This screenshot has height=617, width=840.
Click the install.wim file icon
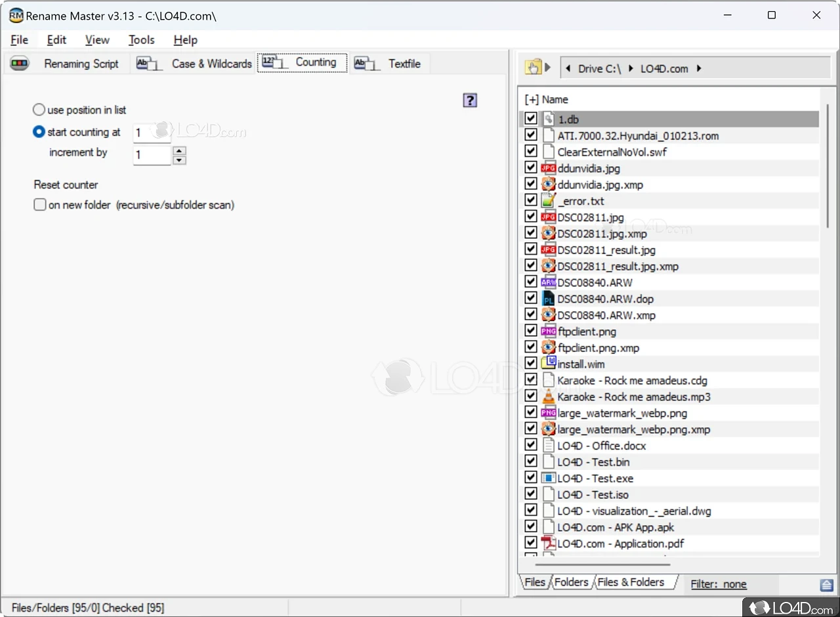548,364
